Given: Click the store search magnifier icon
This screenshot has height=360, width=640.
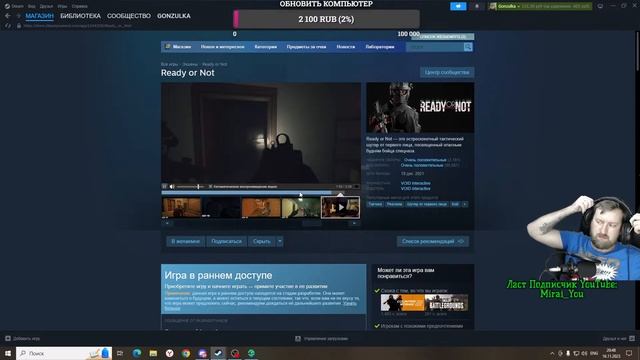Looking at the screenshot, I should tap(468, 47).
